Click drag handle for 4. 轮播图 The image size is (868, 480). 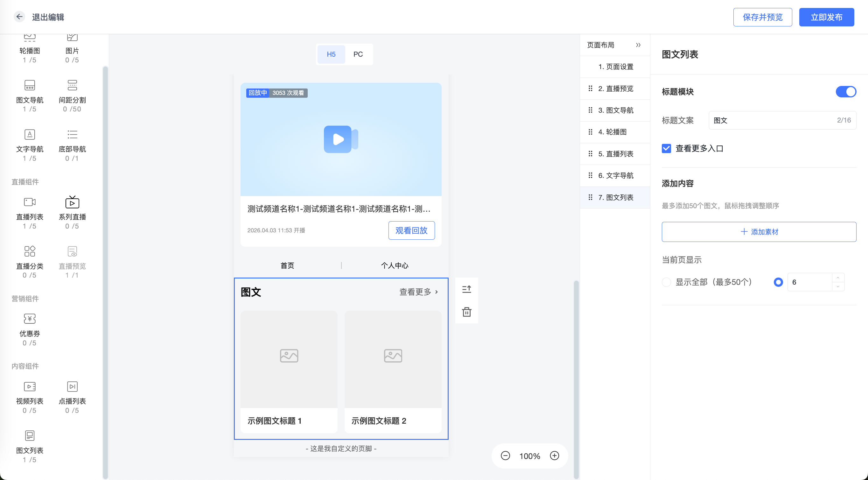coord(590,132)
